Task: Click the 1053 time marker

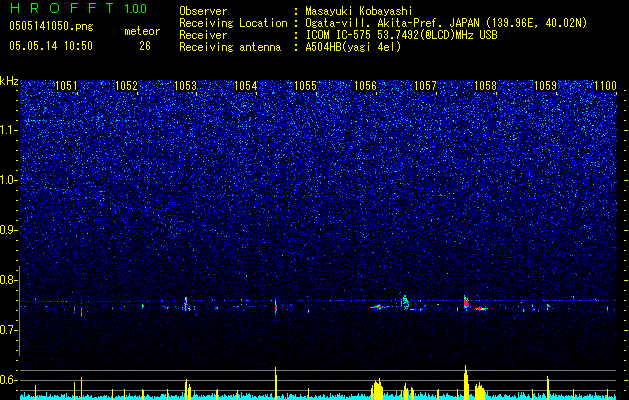Action: point(186,86)
